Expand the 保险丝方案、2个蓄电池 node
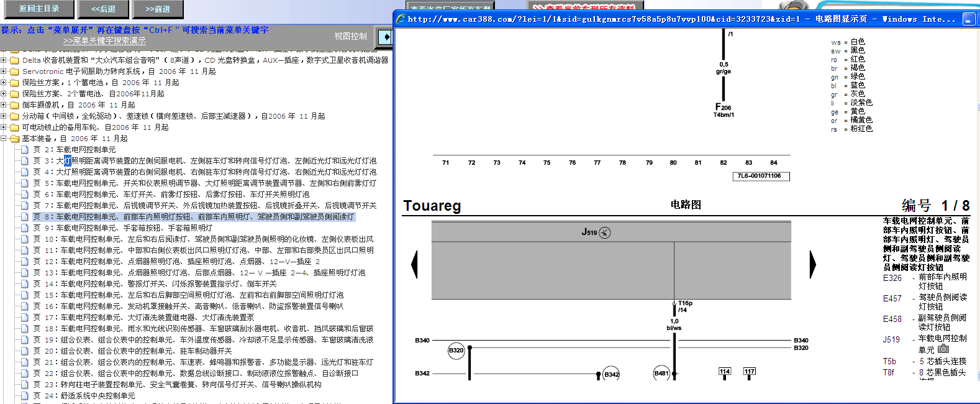This screenshot has height=404, width=980. pos(4,94)
